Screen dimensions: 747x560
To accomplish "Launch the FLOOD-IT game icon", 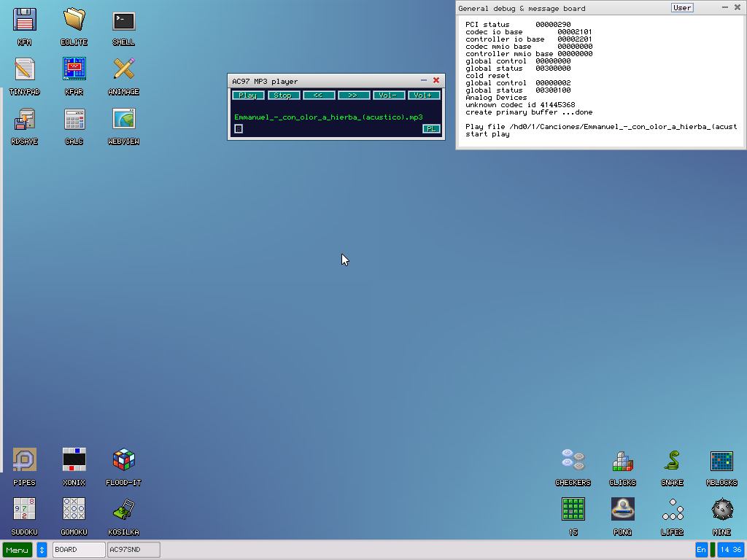I will (123, 460).
